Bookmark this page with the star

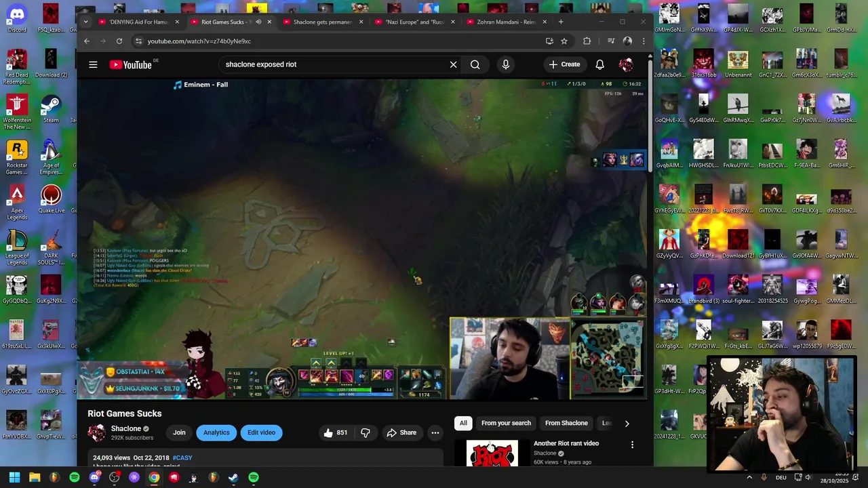click(x=564, y=41)
